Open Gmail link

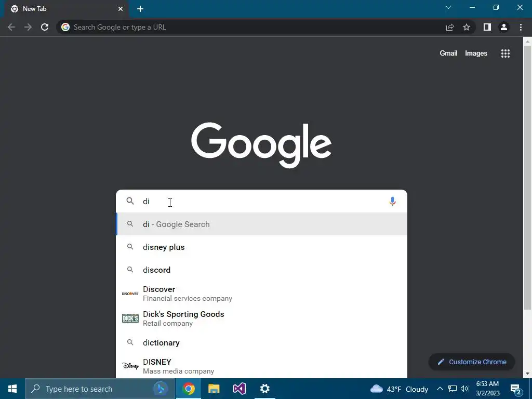tap(448, 54)
